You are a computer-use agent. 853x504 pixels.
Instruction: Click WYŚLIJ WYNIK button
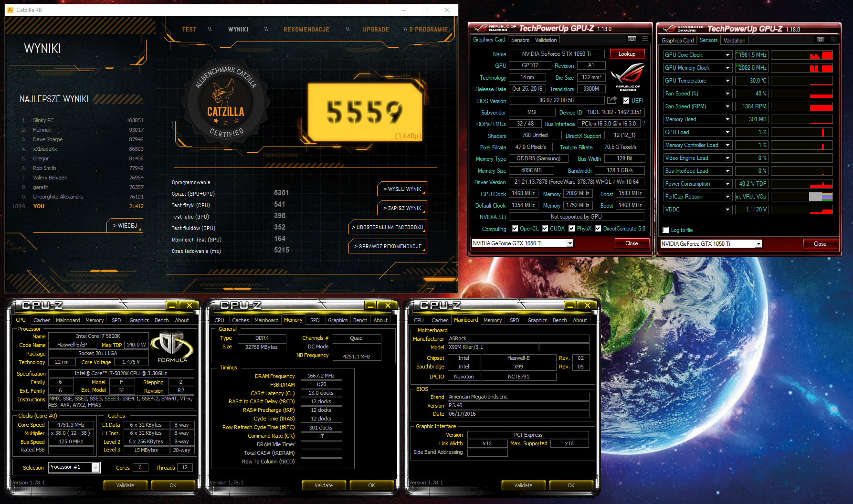[x=402, y=189]
